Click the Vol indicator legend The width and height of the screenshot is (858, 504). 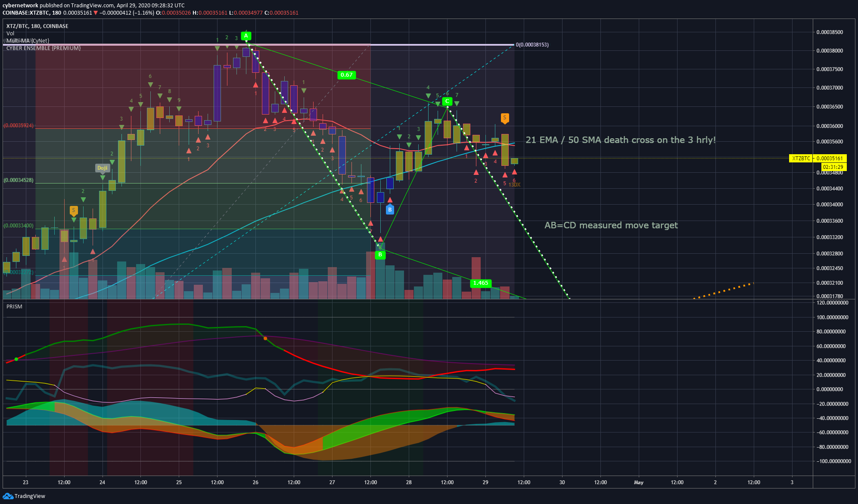(10, 33)
